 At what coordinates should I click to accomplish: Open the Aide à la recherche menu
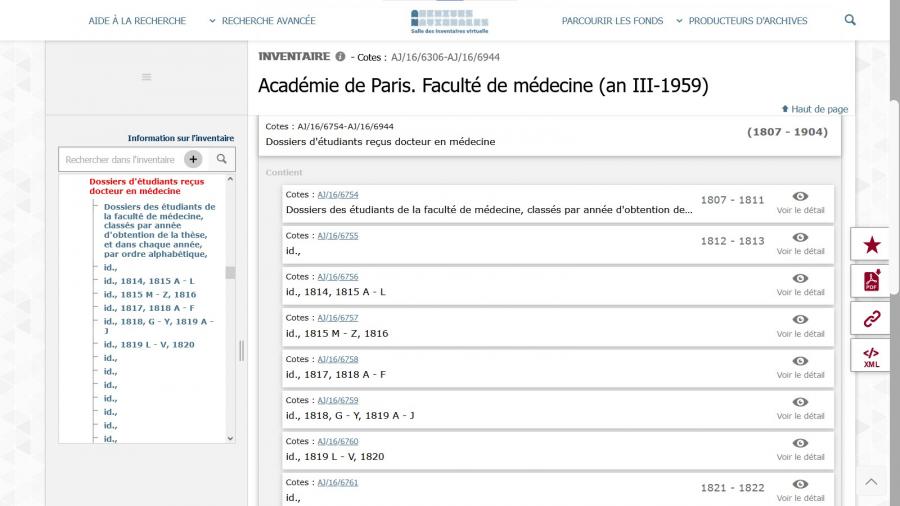click(x=137, y=21)
